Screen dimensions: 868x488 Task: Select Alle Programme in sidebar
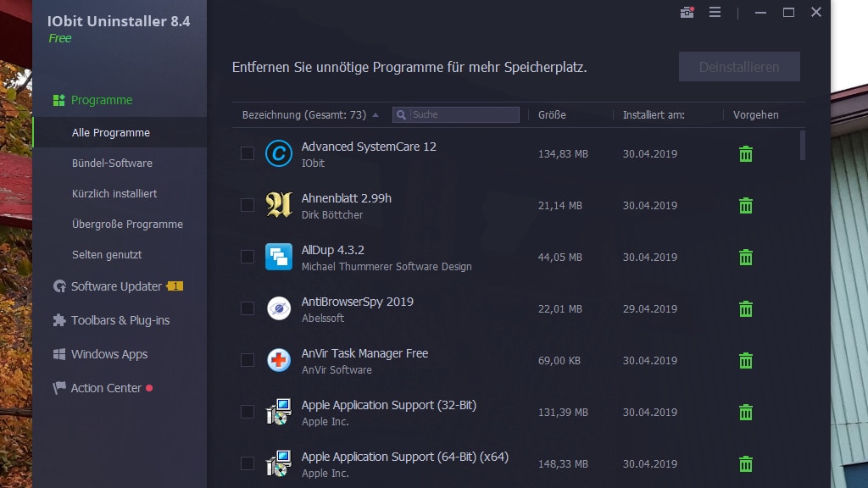[x=120, y=132]
